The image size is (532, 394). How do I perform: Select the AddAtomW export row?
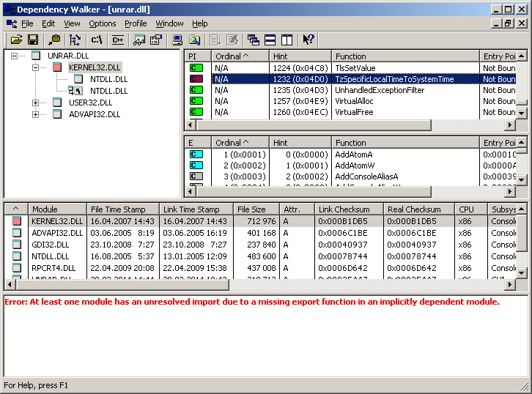pos(350,166)
